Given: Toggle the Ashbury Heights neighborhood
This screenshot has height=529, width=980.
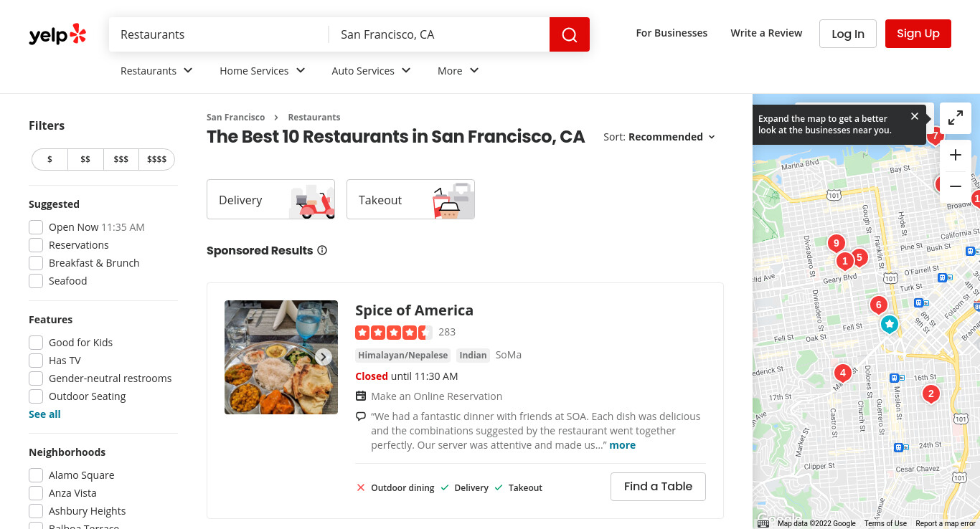Looking at the screenshot, I should (x=36, y=511).
